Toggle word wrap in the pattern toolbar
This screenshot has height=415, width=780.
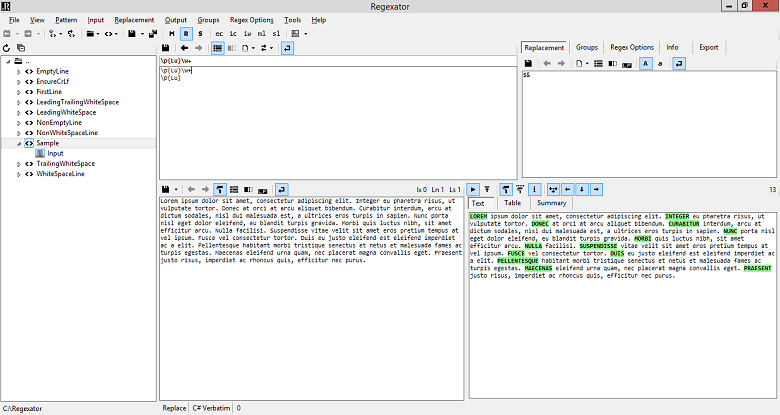(288, 47)
